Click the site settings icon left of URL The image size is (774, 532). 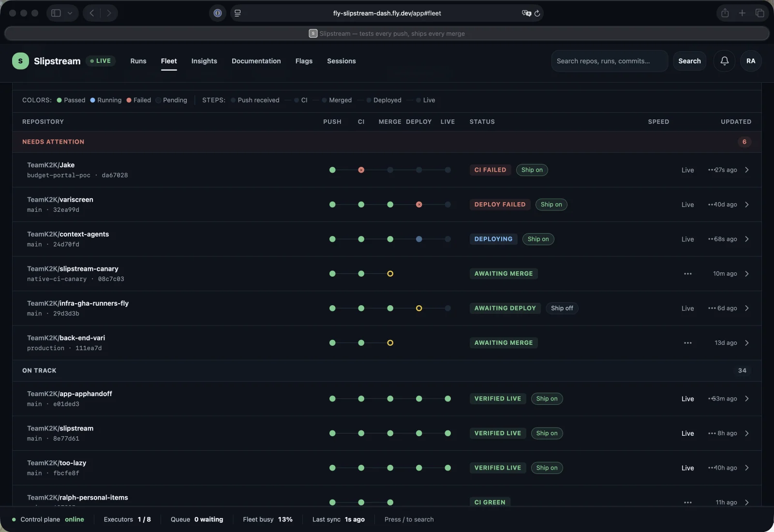(238, 13)
